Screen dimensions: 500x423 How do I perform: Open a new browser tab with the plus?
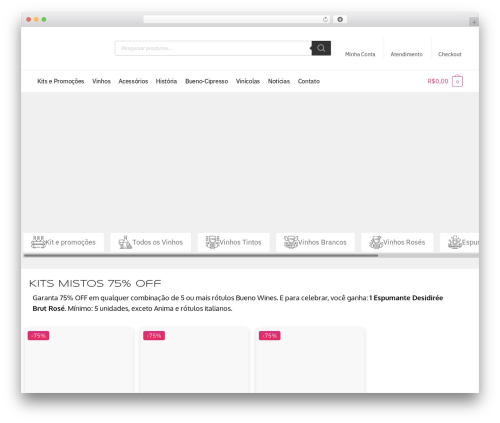[x=474, y=22]
